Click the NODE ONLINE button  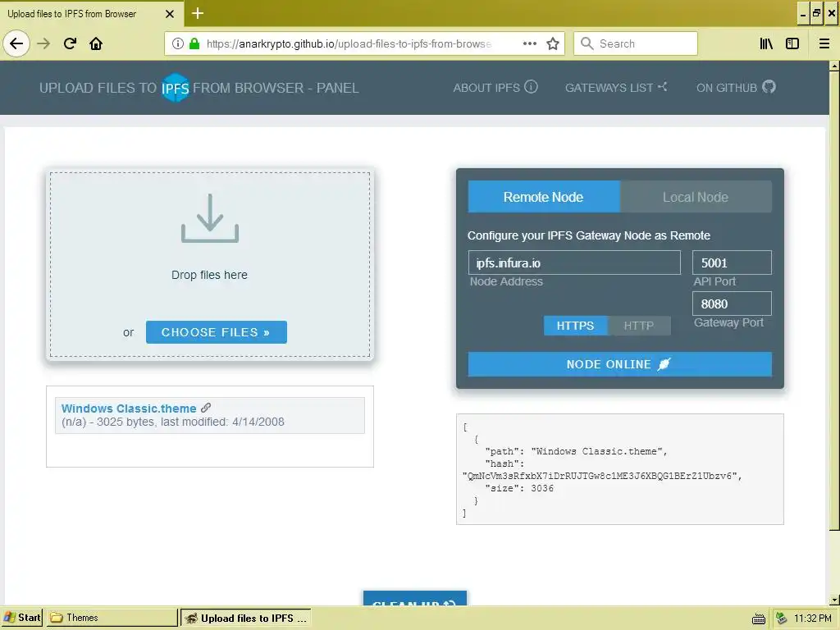pyautogui.click(x=620, y=364)
